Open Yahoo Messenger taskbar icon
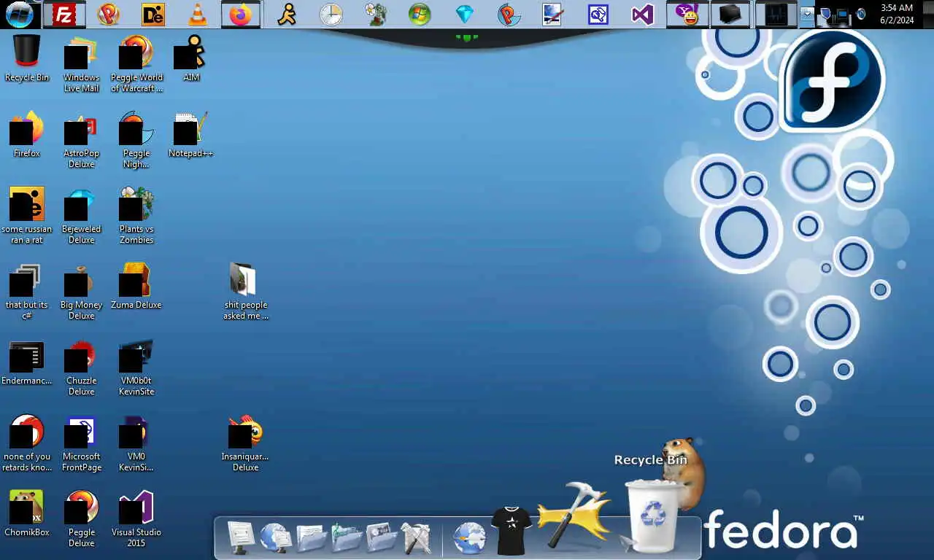 tap(687, 14)
